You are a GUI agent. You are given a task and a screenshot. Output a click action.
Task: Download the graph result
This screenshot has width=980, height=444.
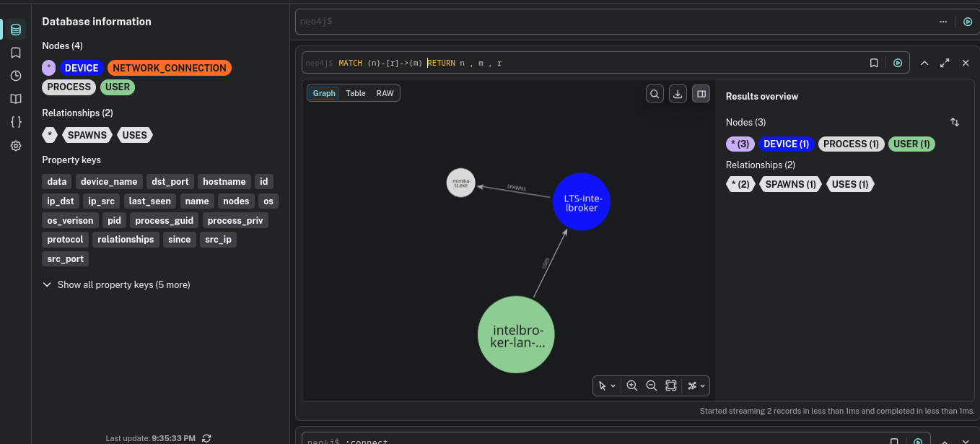click(x=678, y=93)
